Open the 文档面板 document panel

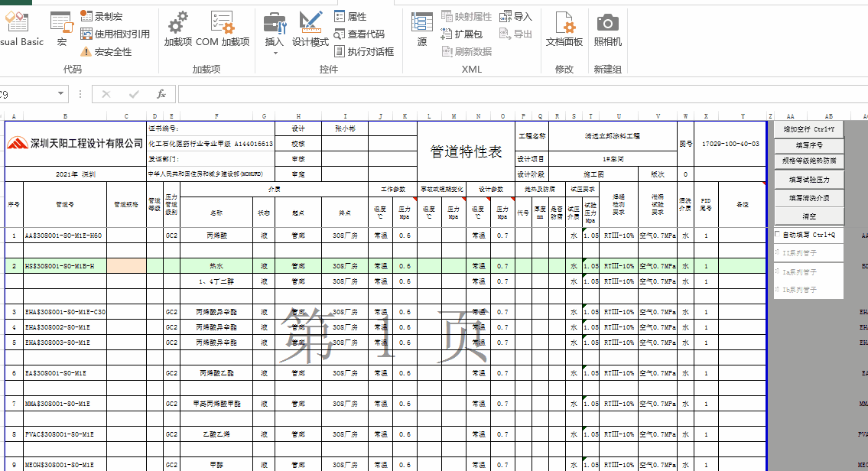564,29
